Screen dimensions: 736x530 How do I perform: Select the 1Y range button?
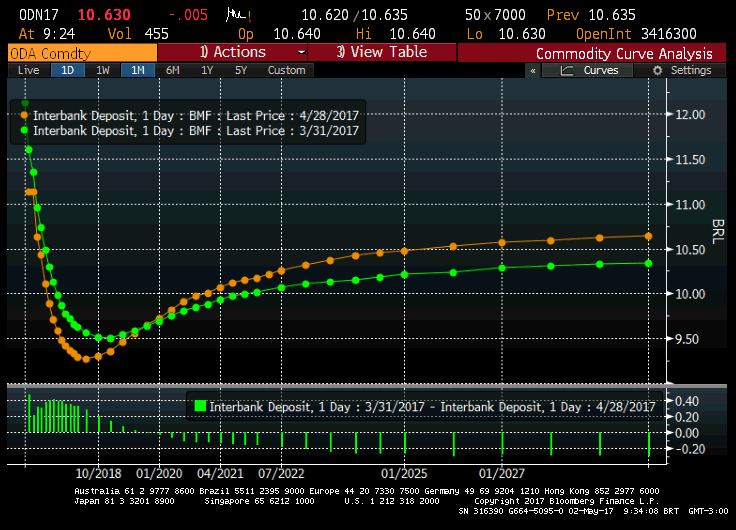206,70
